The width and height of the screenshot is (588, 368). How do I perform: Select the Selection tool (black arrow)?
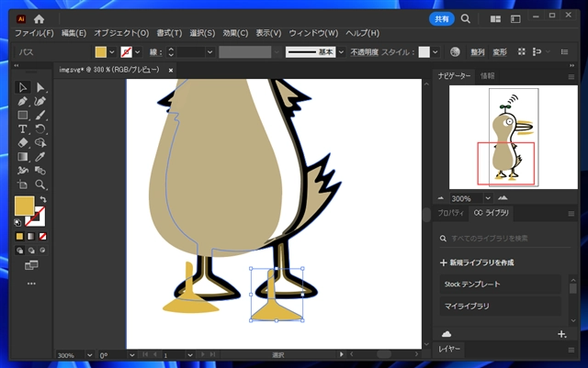click(x=23, y=87)
